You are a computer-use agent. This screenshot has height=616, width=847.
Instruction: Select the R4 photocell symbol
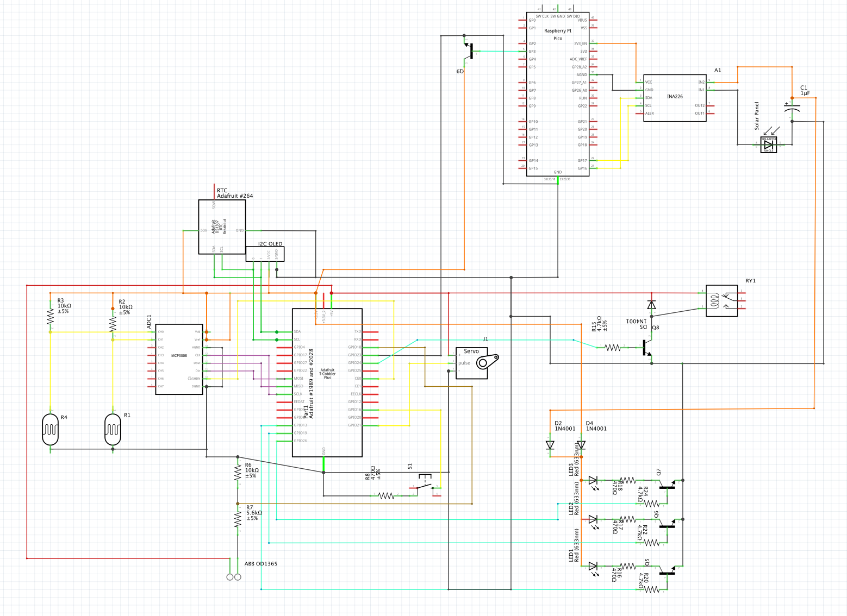click(x=50, y=430)
